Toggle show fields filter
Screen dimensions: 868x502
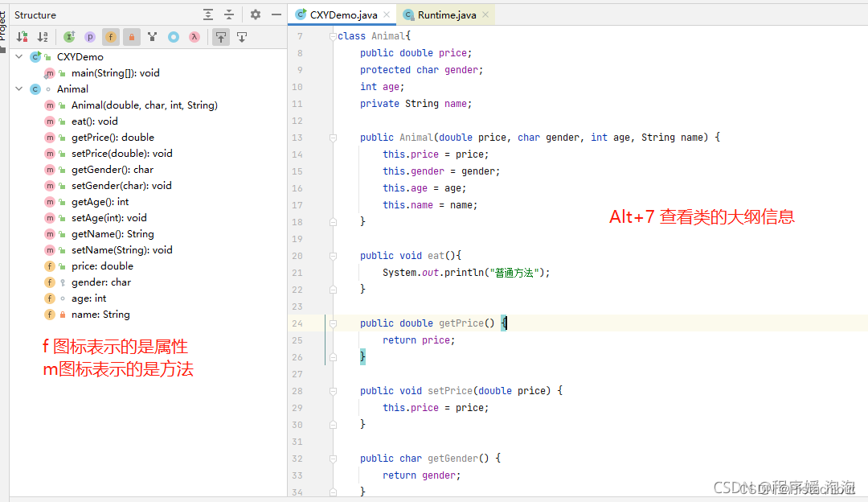[x=111, y=37]
